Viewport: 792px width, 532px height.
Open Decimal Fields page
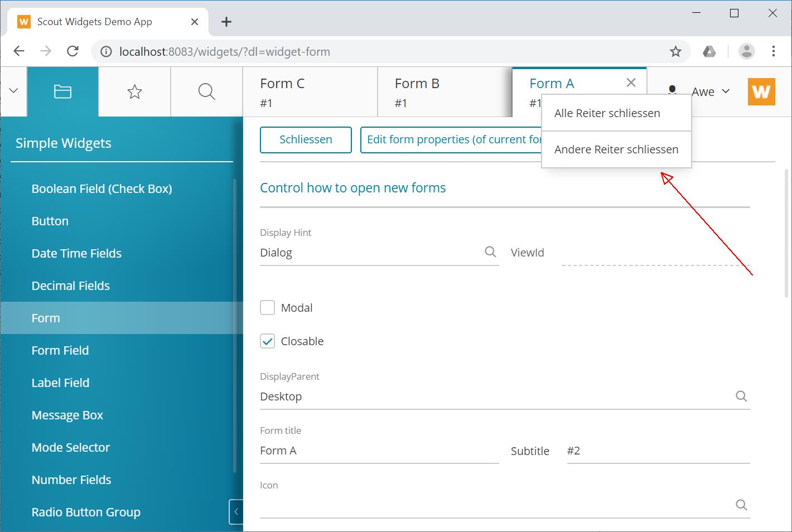point(71,286)
